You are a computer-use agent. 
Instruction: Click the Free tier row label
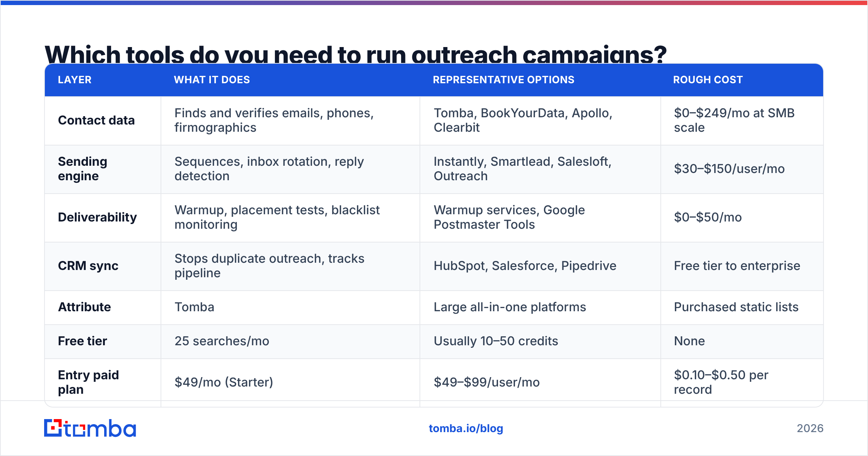(x=82, y=341)
